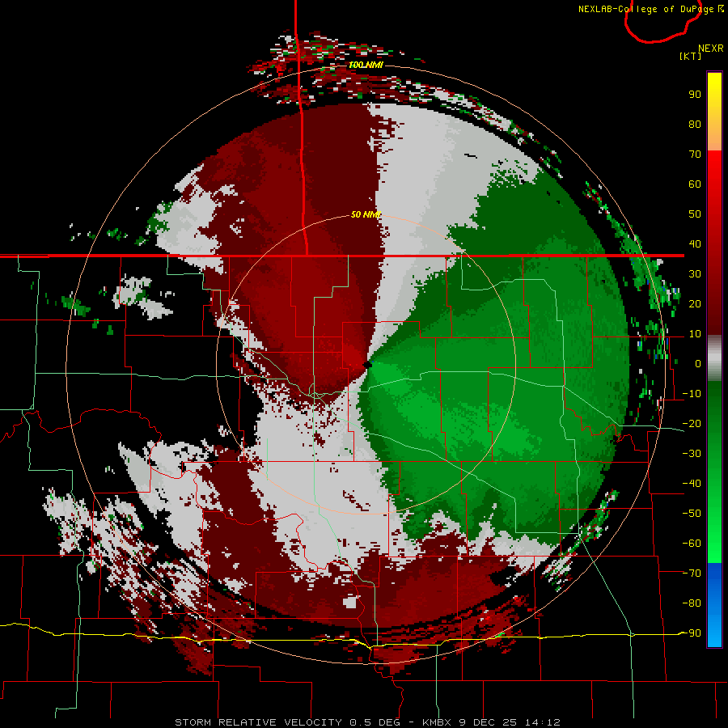Click the "50 NMI" range ring label
The width and height of the screenshot is (728, 728).
point(366,214)
